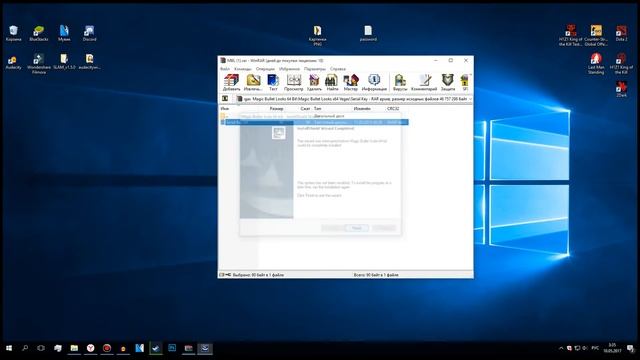
Task: Click the Finish button in installer wizard
Action: point(357,228)
